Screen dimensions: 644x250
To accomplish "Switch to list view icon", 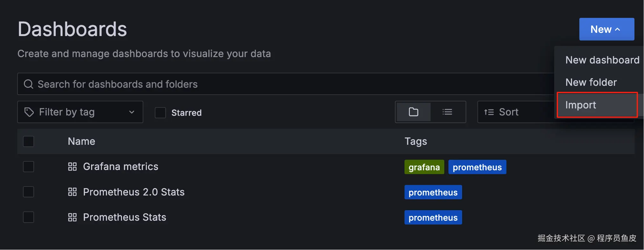I will tap(447, 112).
